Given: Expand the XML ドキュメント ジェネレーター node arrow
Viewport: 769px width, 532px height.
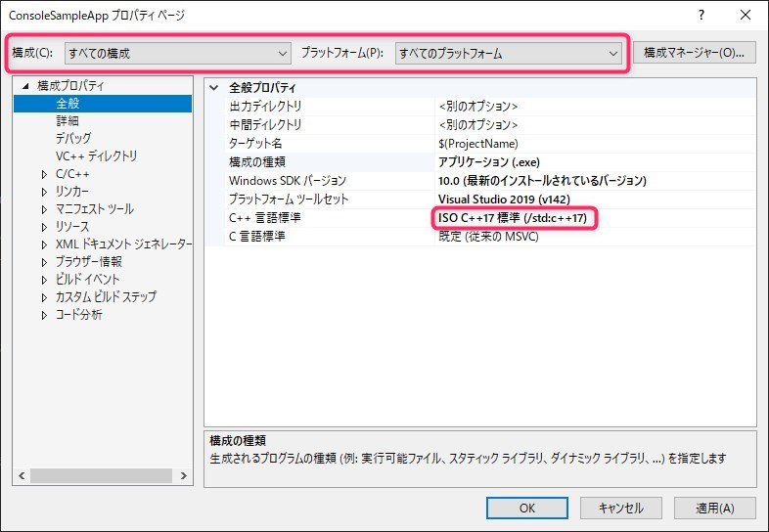Looking at the screenshot, I should point(44,244).
